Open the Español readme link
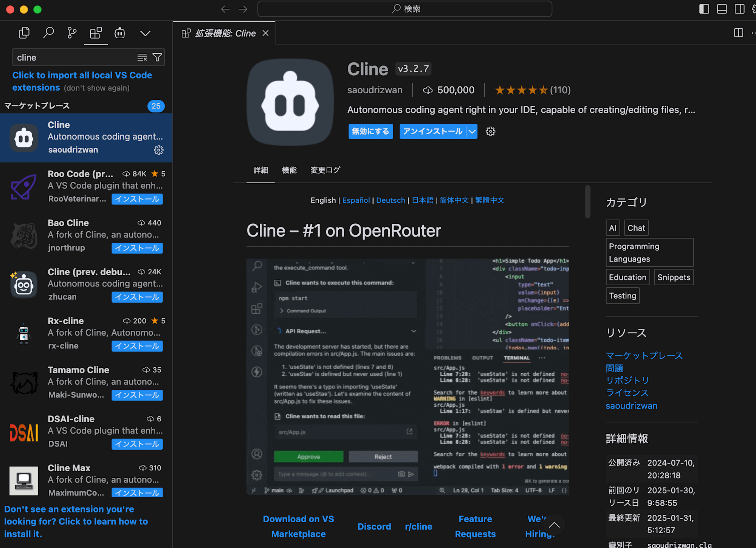 (x=356, y=200)
